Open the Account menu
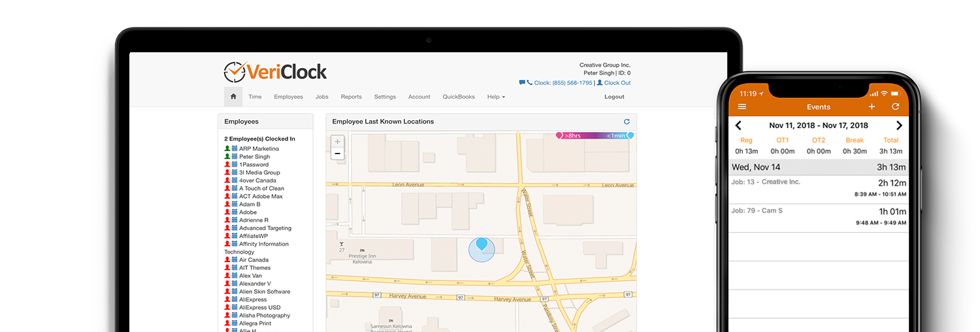Image resolution: width=980 pixels, height=332 pixels. (419, 97)
